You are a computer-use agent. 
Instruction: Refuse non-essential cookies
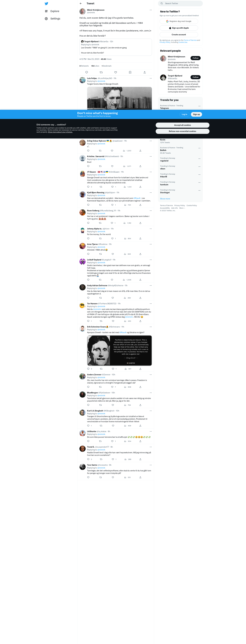tap(182, 131)
